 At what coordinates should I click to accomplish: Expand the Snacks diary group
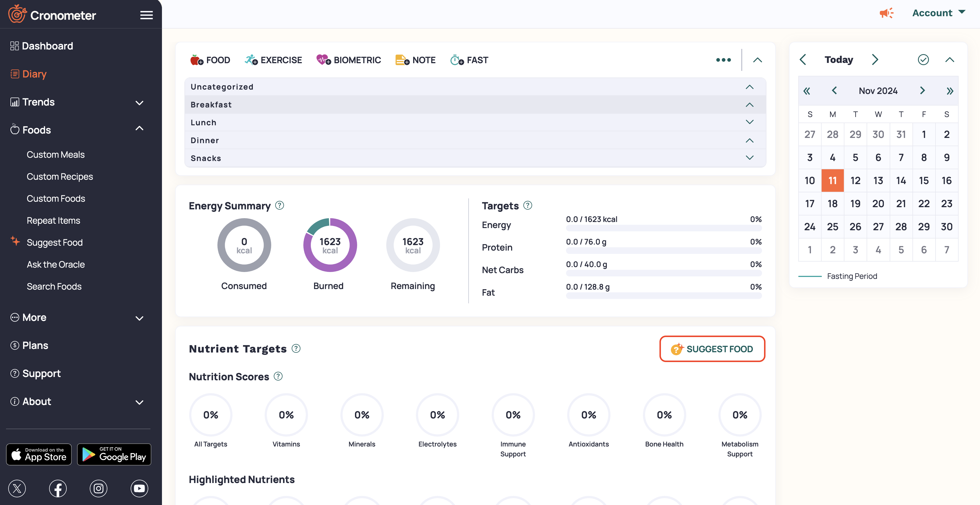[x=749, y=158]
